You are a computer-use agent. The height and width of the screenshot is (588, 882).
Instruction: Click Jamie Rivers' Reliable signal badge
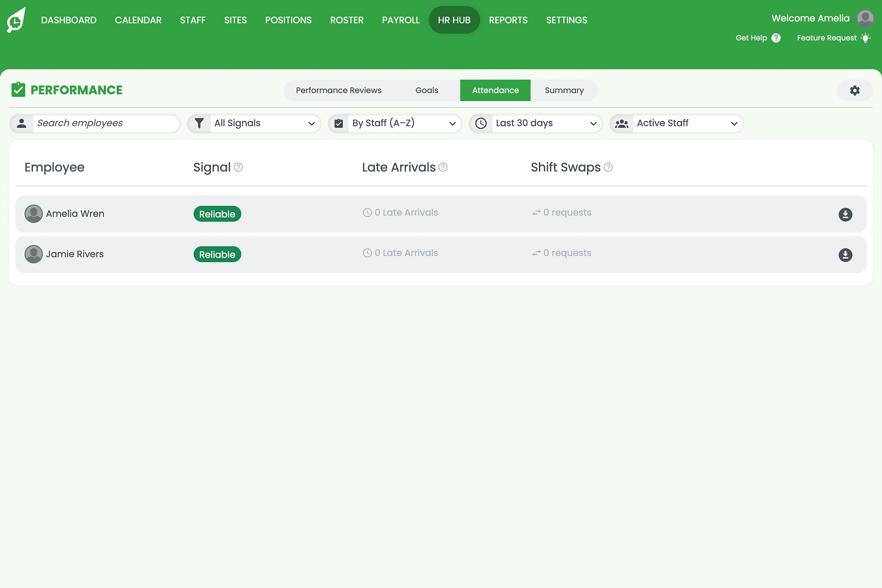click(217, 254)
